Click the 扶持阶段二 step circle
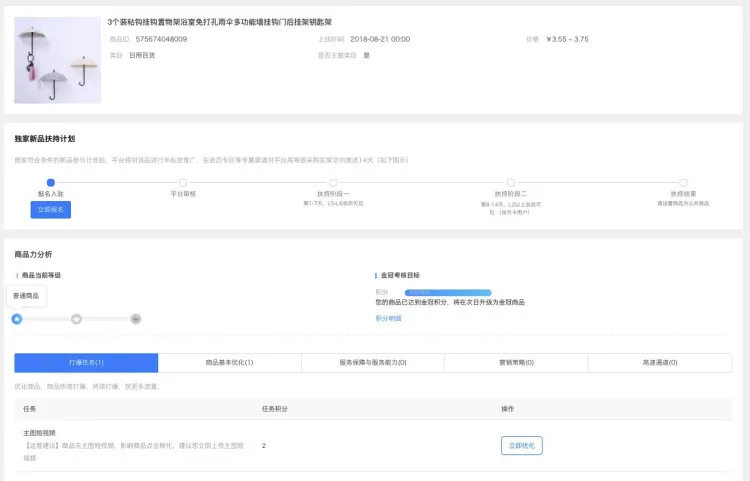 pos(510,182)
